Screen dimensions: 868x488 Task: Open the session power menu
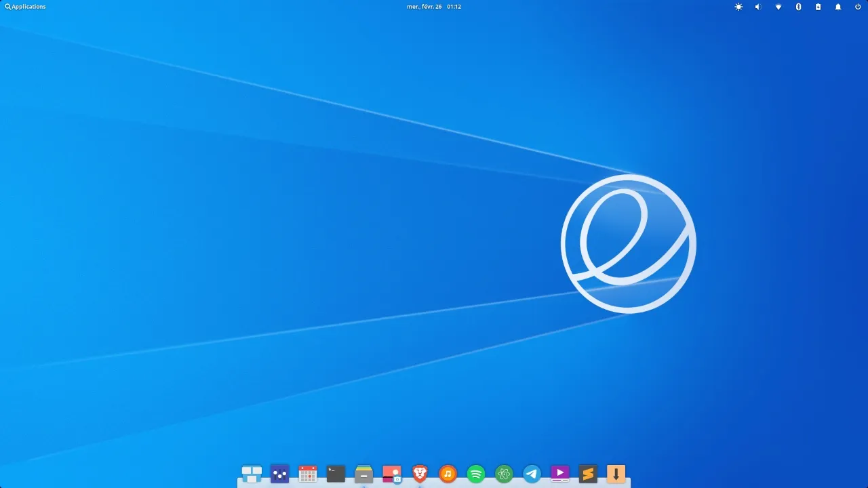tap(857, 7)
